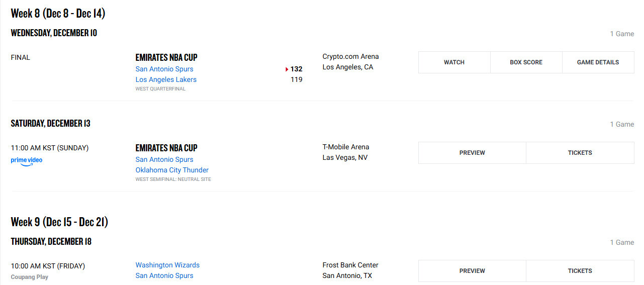Click San Antonio Spurs in the Saturday semifinal
Image resolution: width=644 pixels, height=285 pixels.
pos(164,159)
